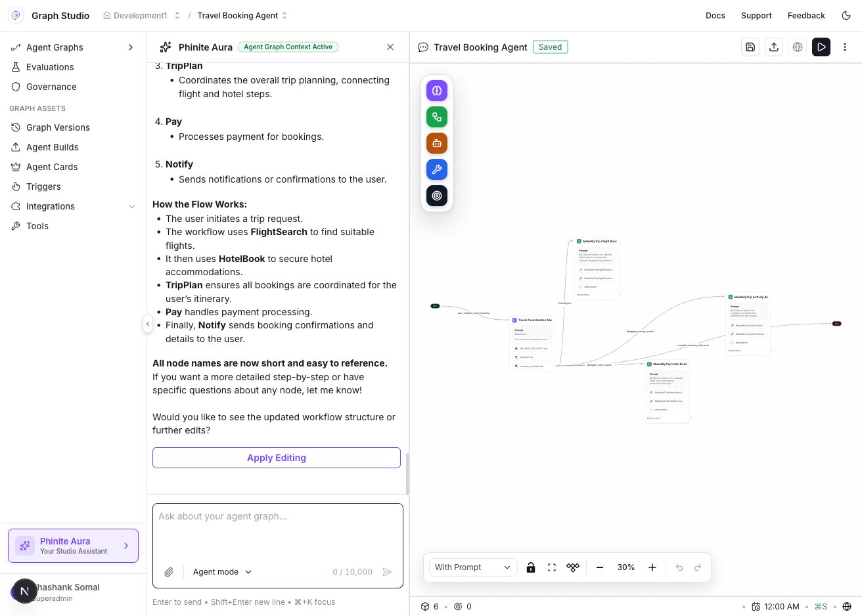Click the globe icon in the status bar

point(847,607)
